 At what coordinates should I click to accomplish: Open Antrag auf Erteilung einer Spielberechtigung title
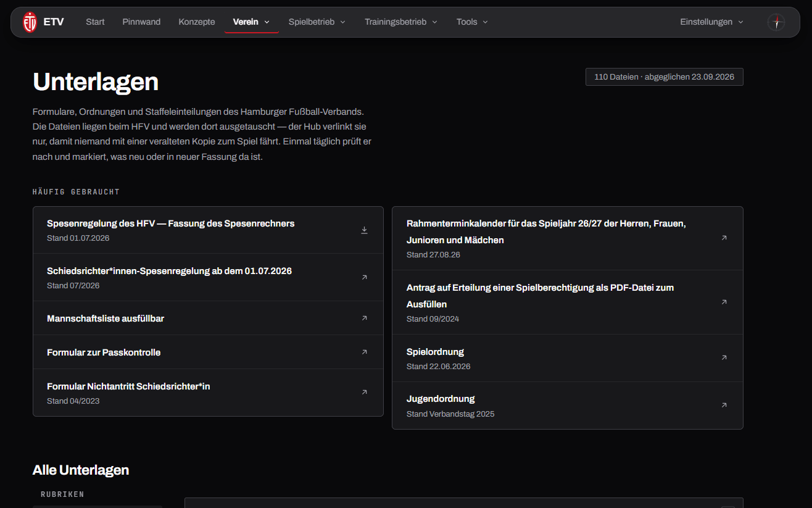point(540,296)
